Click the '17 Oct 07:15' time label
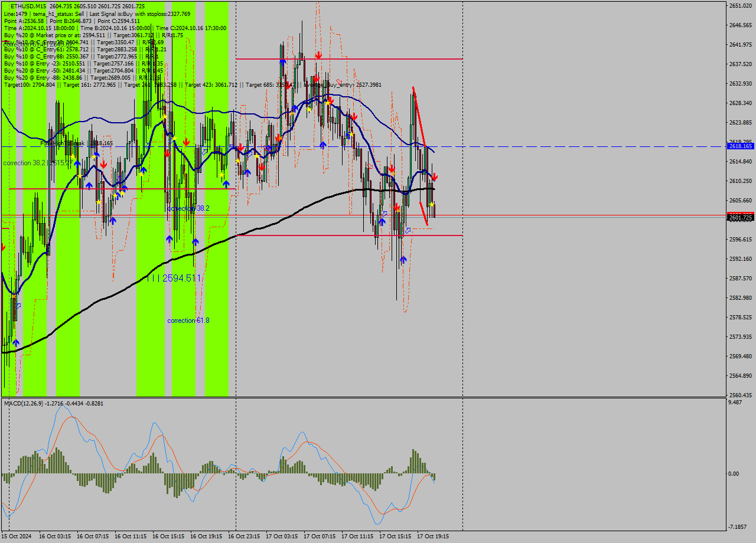The image size is (756, 543). (320, 537)
